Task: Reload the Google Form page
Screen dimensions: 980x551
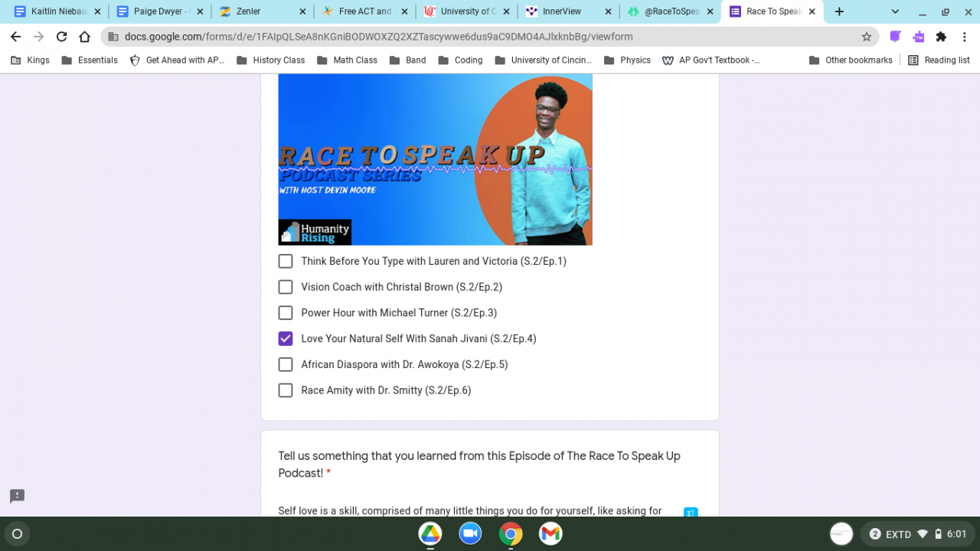Action: (x=62, y=37)
